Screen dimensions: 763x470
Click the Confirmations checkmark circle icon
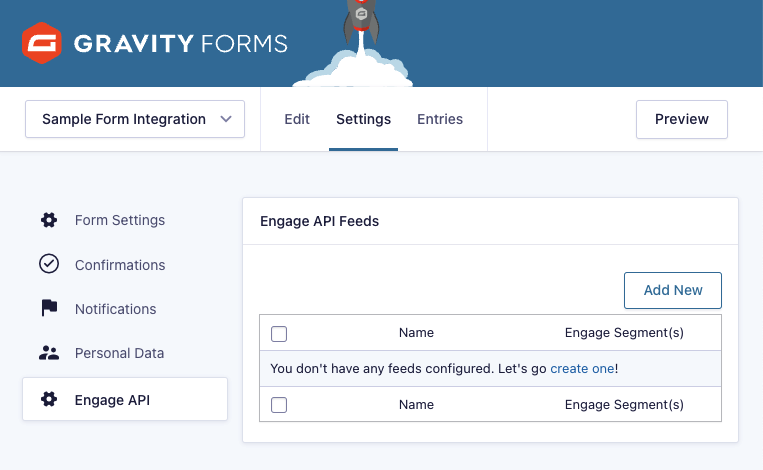point(49,264)
